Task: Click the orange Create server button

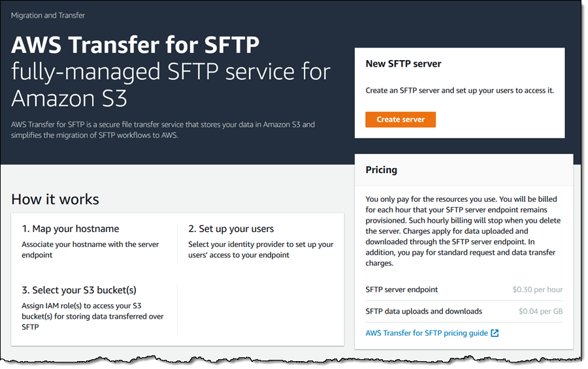Action: pos(400,120)
